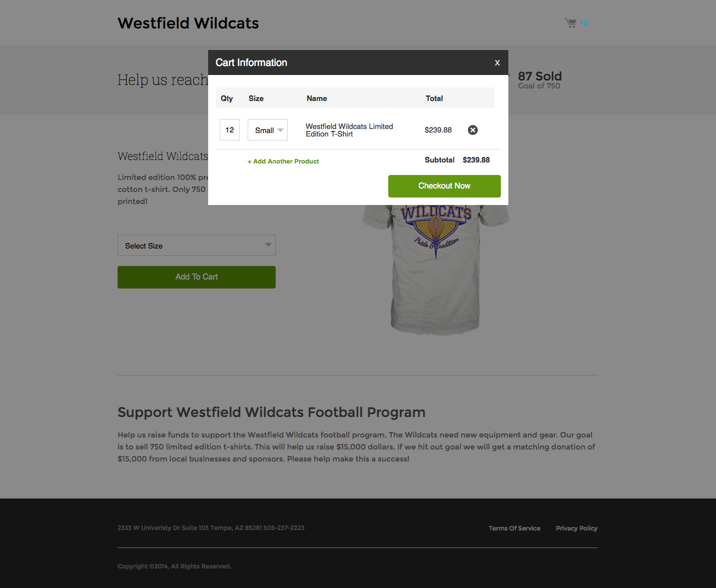
Task: Click the Checkout Now button
Action: (444, 186)
